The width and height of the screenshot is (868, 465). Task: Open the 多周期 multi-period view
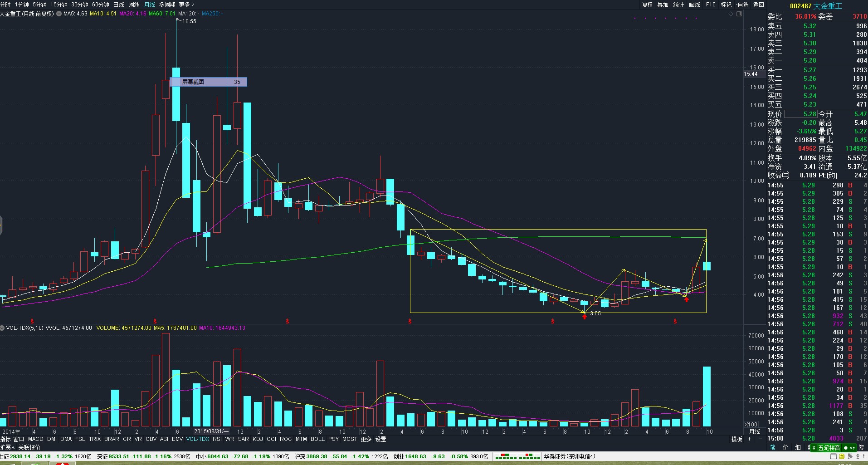click(x=167, y=5)
